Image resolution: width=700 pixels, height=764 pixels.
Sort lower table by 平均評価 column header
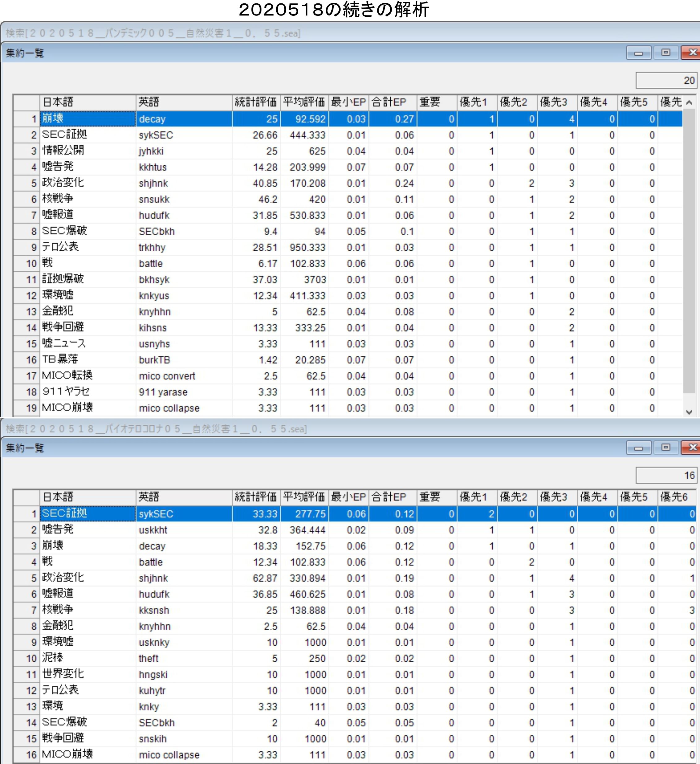[304, 497]
